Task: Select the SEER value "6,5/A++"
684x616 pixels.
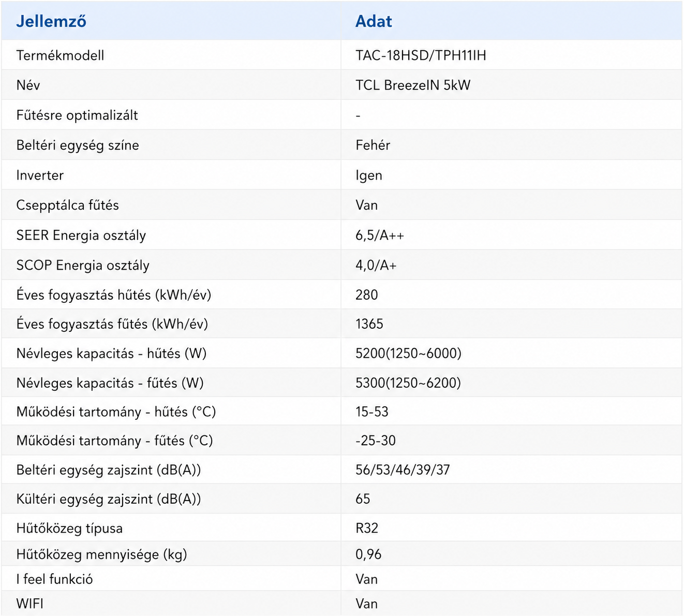Action: [x=380, y=236]
